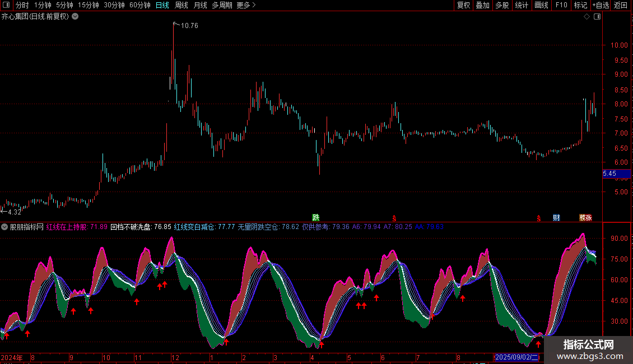This screenshot has width=633, height=364.
Task: Click the 返回 button
Action: pos(621,5)
